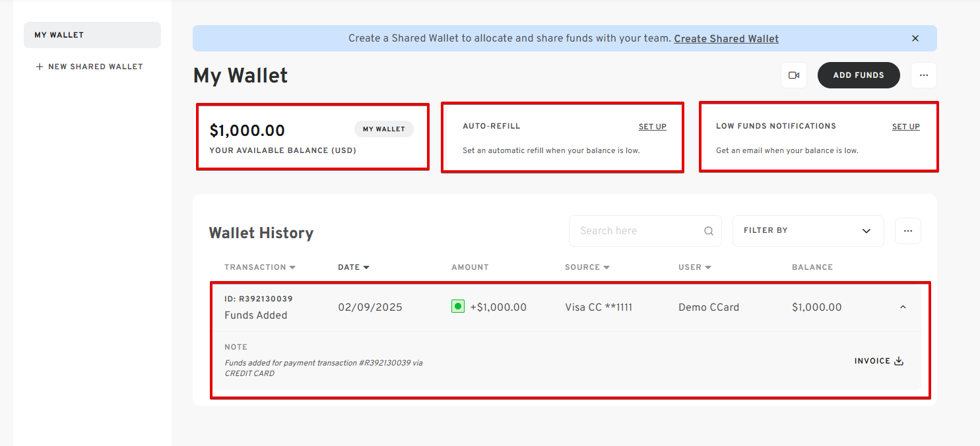Click the green status indicator icon
Screen dimensions: 980x446
coord(458,307)
